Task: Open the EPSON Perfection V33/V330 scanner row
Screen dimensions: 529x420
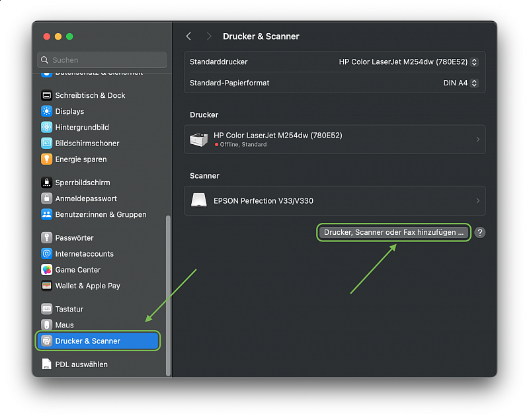Action: tap(335, 200)
